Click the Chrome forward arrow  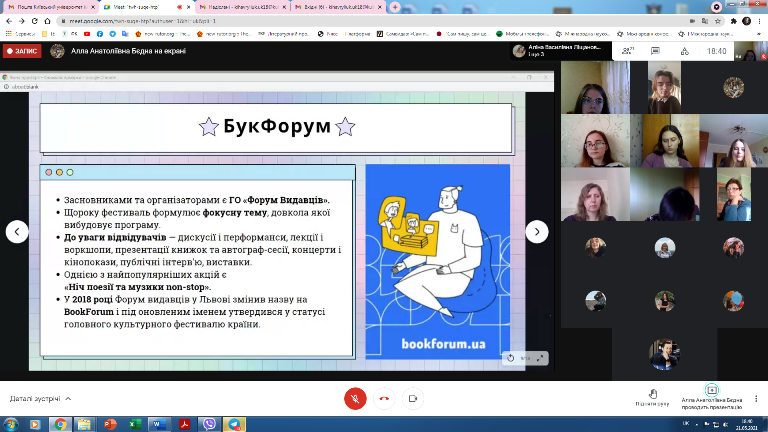click(22, 21)
